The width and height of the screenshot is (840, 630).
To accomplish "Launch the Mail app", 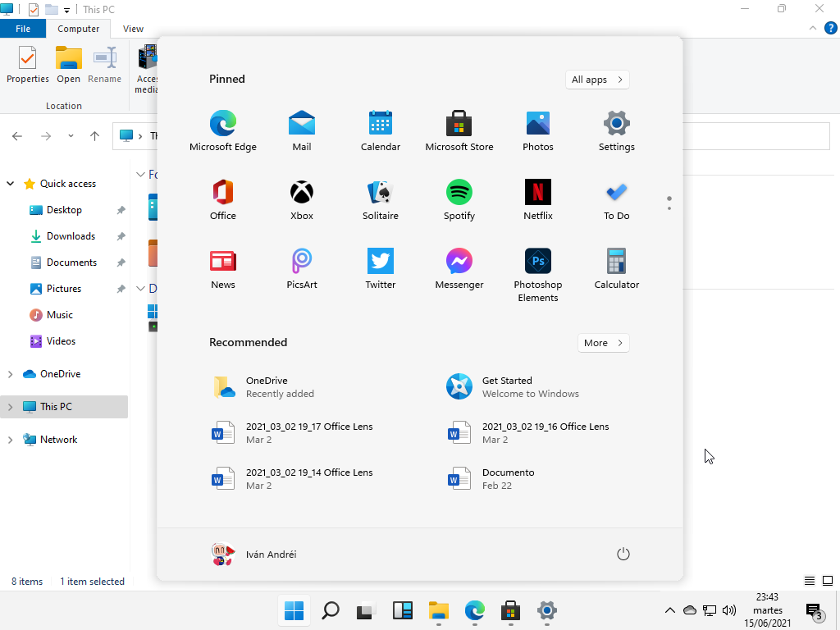I will (x=302, y=131).
